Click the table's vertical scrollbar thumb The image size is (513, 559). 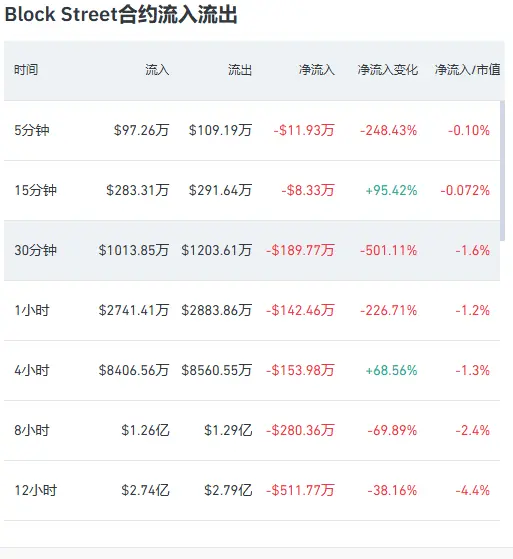[x=502, y=171]
